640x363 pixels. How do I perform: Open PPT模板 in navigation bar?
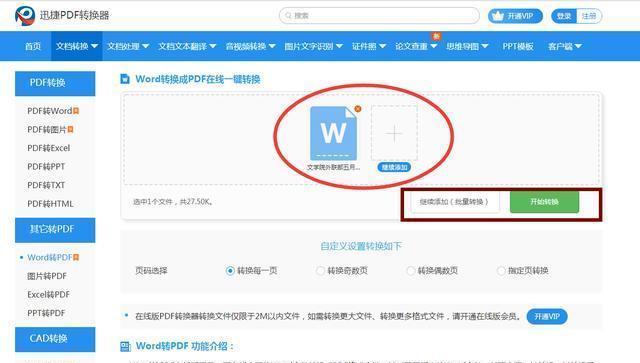(518, 46)
